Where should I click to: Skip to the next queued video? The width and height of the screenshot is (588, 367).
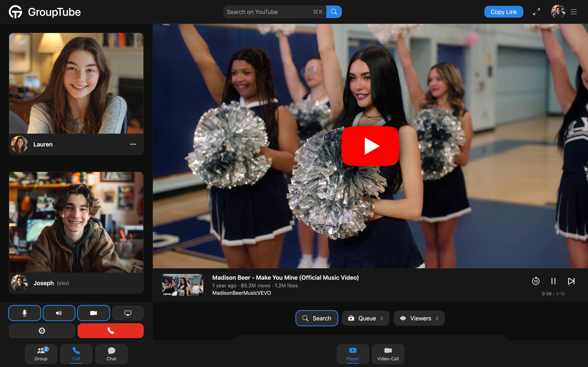571,281
